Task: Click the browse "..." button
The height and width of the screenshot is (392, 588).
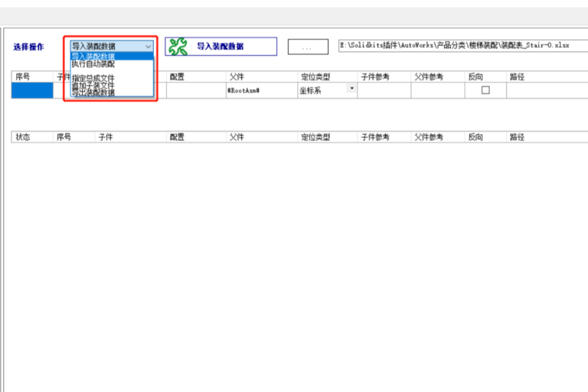Action: (x=308, y=47)
